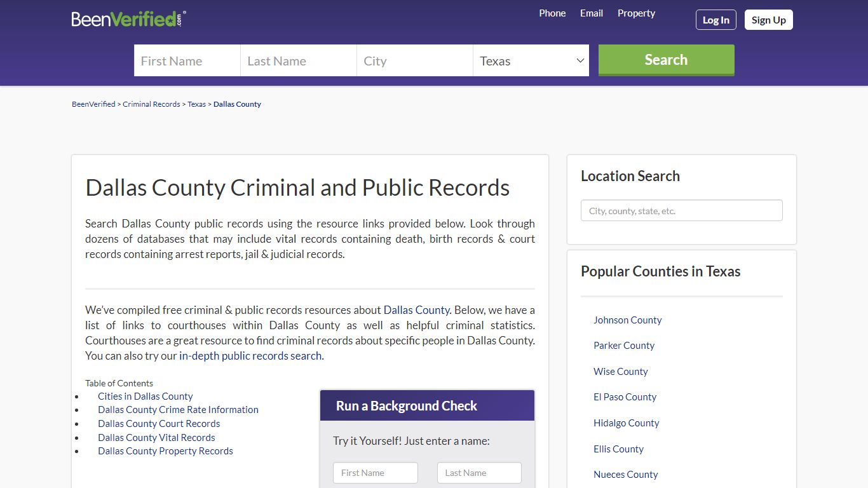Image resolution: width=868 pixels, height=488 pixels.
Task: Open in-depth public records search link
Action: coord(250,356)
